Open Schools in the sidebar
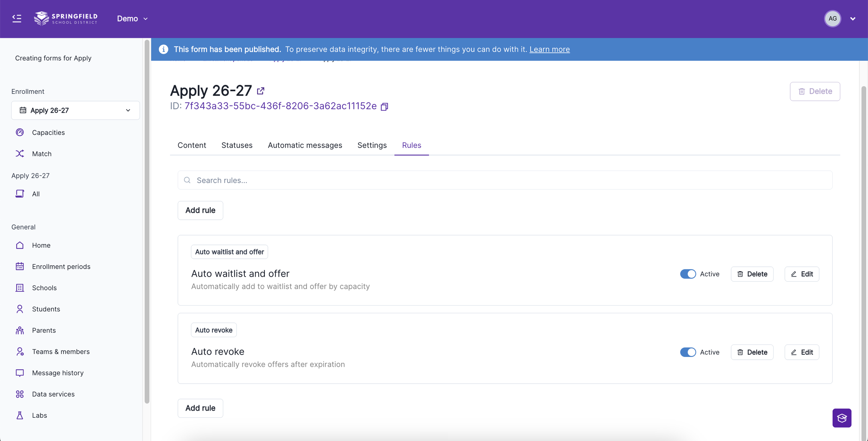 44,288
